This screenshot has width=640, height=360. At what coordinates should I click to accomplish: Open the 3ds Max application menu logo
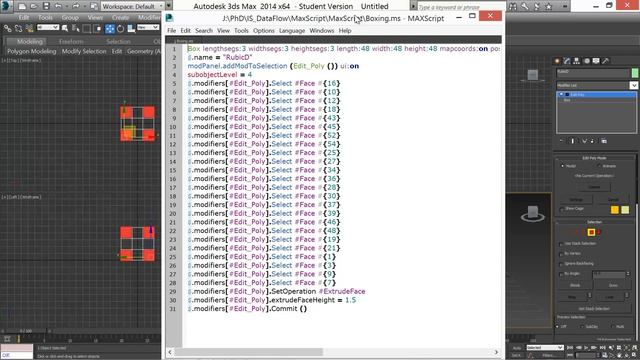(x=6, y=6)
